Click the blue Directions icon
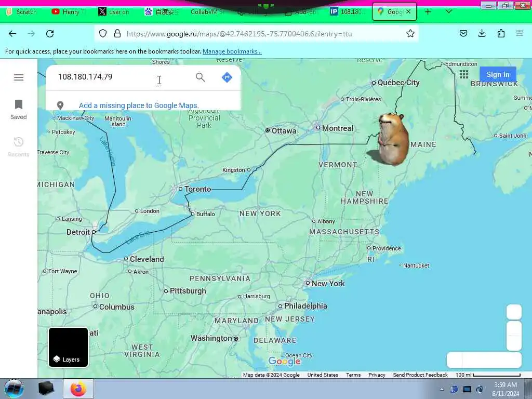532x399 pixels. [227, 77]
